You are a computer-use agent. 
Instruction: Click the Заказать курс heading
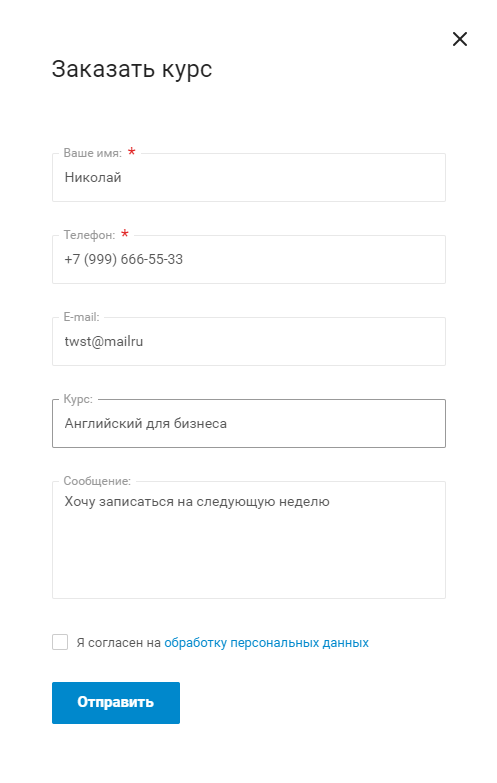(132, 69)
